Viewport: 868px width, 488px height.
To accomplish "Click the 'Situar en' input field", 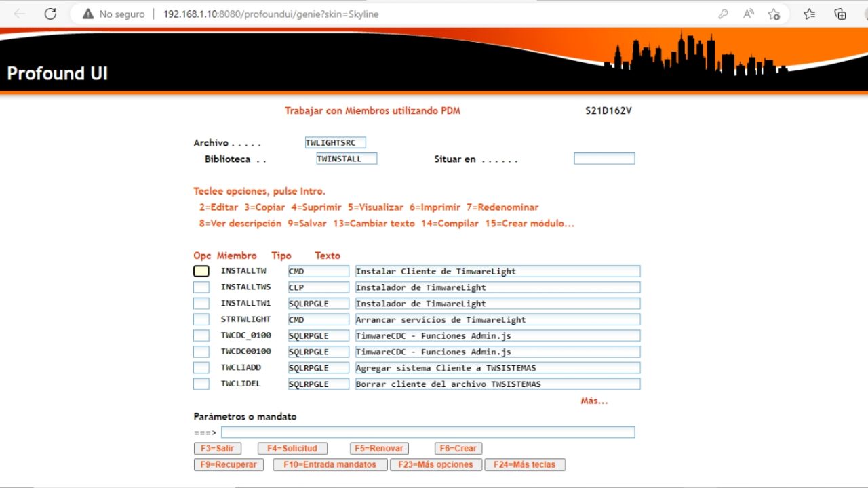I will [604, 158].
